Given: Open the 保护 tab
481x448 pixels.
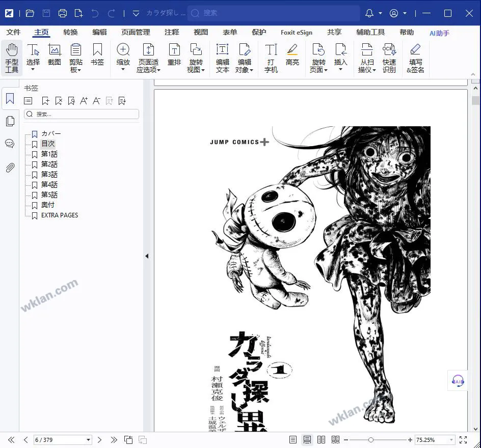Looking at the screenshot, I should [259, 32].
